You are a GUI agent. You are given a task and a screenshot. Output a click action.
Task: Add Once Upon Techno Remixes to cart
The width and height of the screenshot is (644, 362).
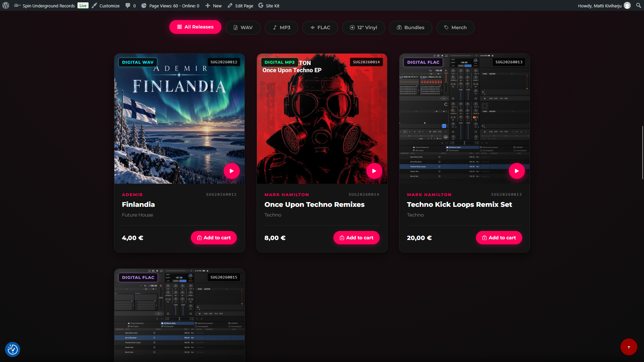coord(356,238)
